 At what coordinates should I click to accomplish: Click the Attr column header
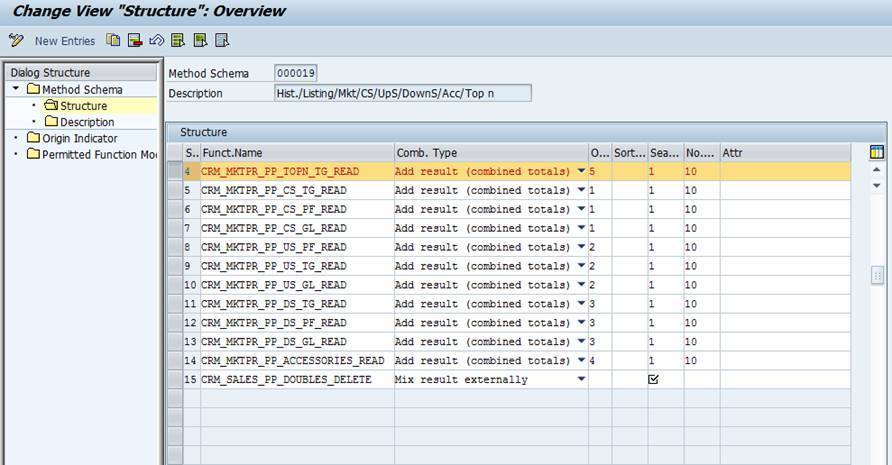(x=786, y=153)
